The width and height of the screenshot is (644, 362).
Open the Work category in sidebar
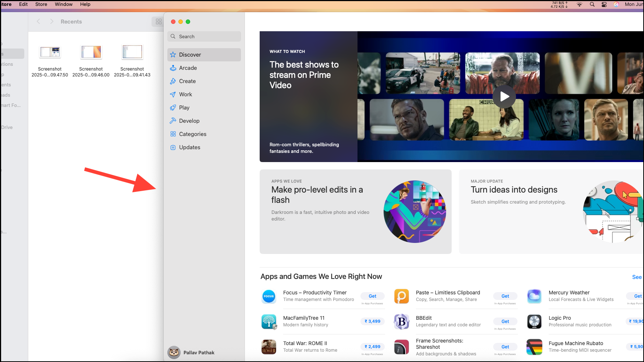click(204, 94)
